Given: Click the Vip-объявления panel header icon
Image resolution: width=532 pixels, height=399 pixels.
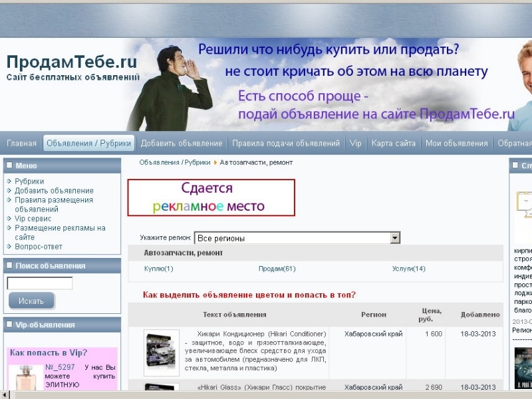Looking at the screenshot, I should coord(9,325).
